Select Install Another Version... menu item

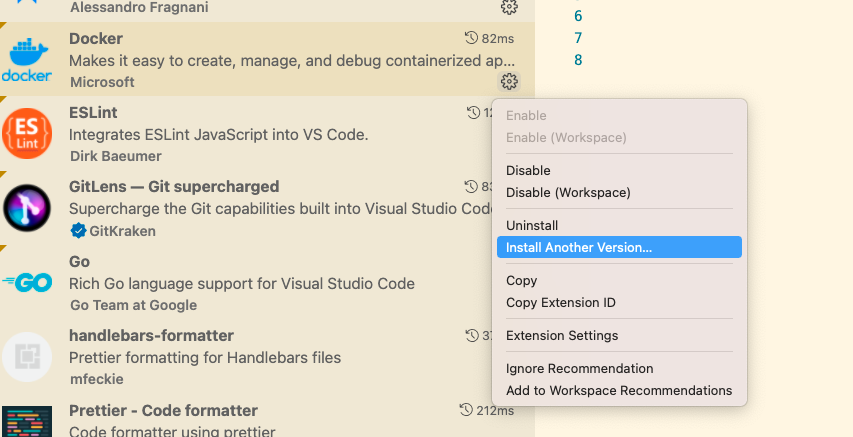pyautogui.click(x=619, y=247)
